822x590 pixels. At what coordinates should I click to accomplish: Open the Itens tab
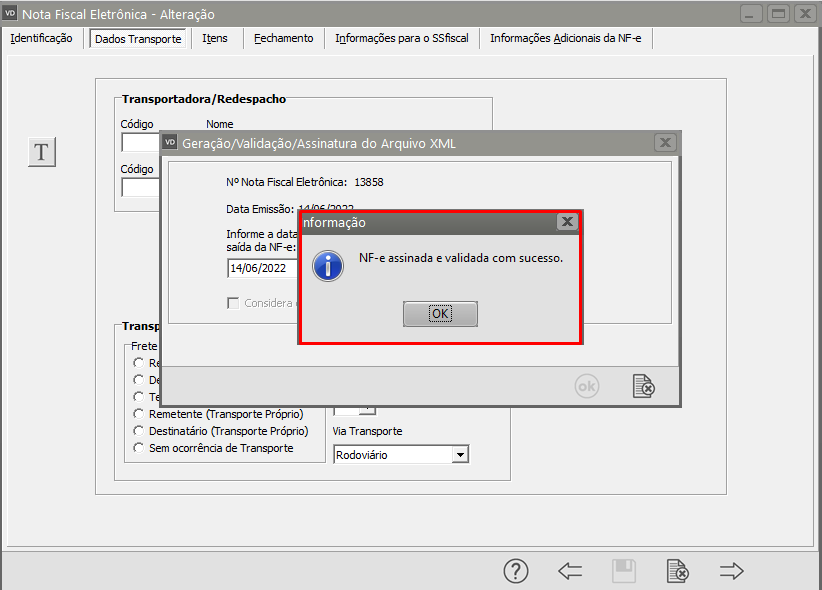click(x=215, y=39)
